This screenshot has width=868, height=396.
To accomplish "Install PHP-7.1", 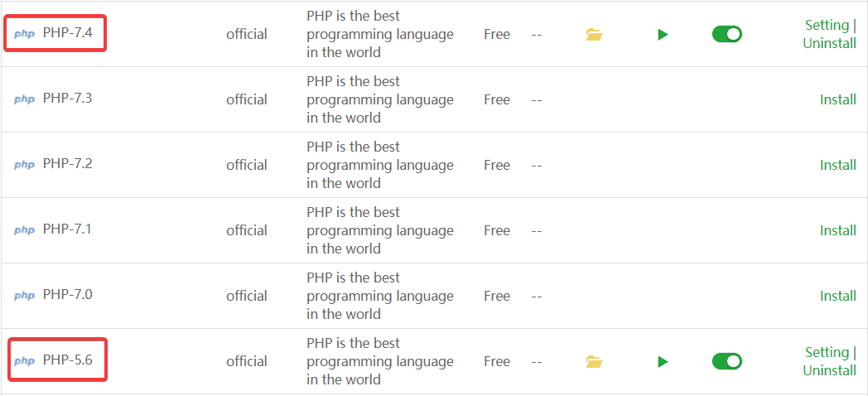I will (837, 230).
